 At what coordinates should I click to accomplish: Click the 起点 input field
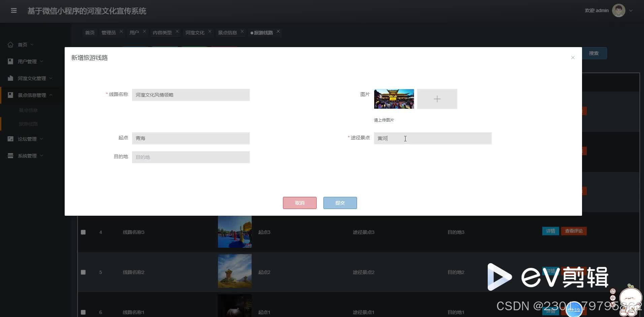point(191,138)
